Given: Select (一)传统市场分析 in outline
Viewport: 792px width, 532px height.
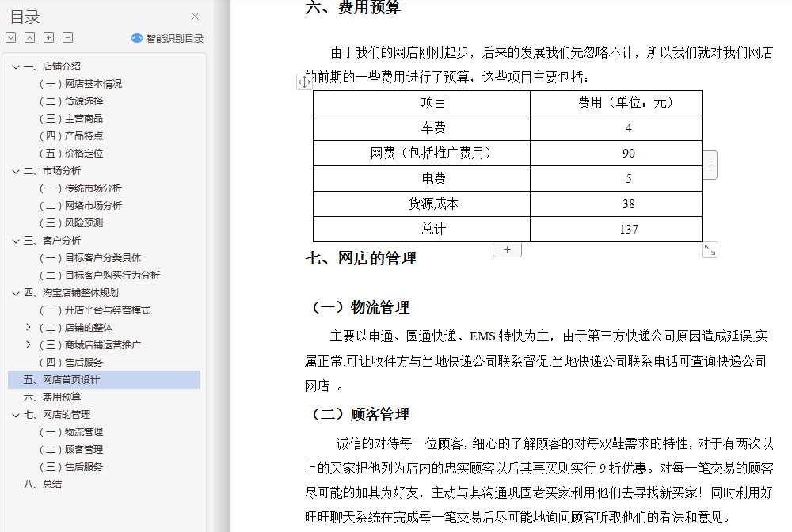Looking at the screenshot, I should click(81, 188).
